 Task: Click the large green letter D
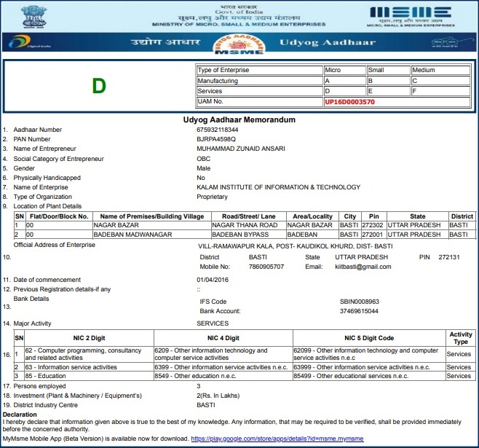(x=99, y=86)
